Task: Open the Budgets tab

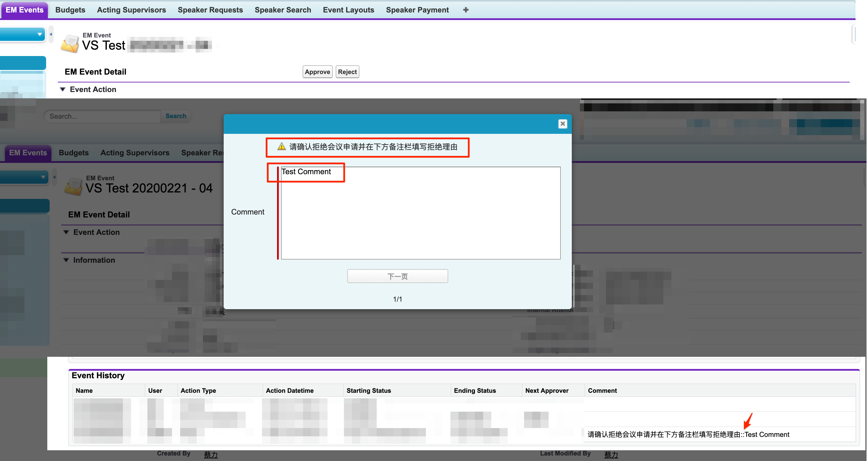Action: click(70, 10)
